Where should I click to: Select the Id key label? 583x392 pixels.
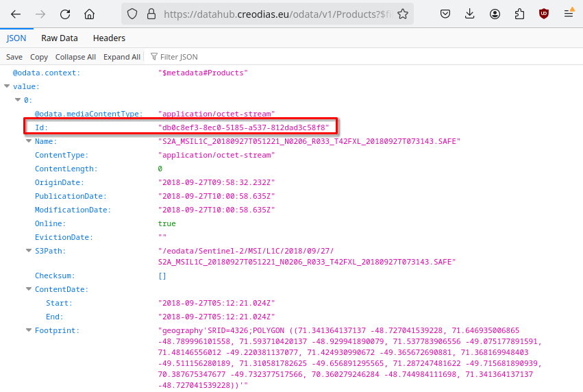point(41,127)
